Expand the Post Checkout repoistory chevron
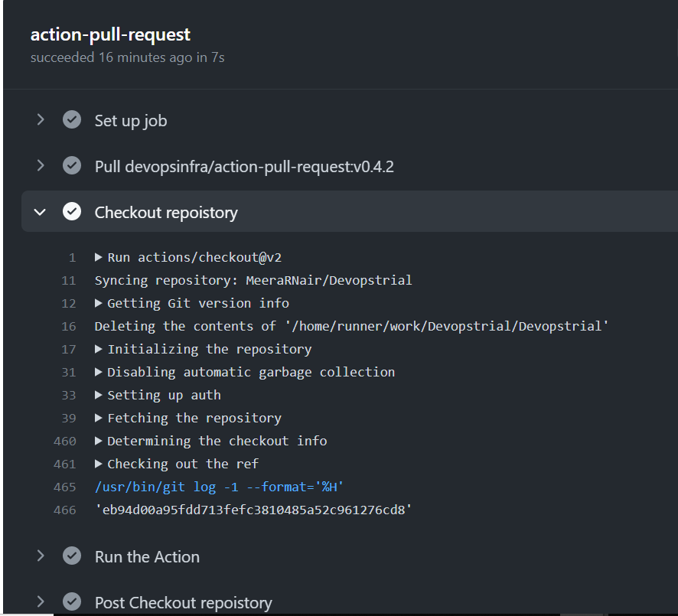Screen dimensions: 678x616 (x=41, y=602)
